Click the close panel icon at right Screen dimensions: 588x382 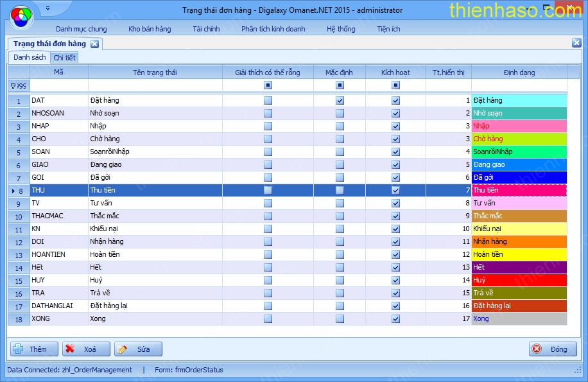[x=576, y=43]
